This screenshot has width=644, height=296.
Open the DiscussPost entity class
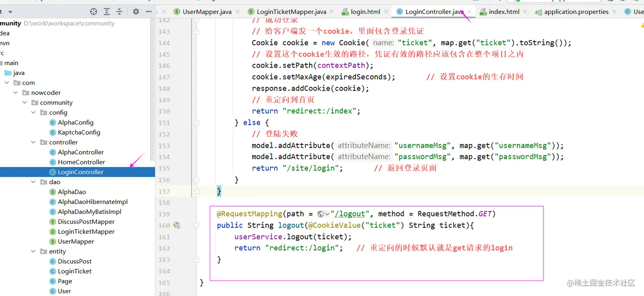coord(75,262)
